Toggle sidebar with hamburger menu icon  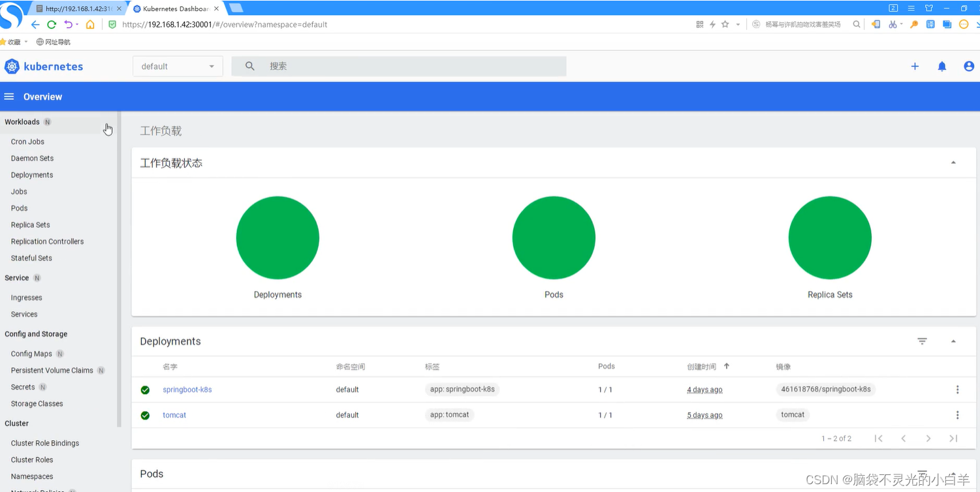point(9,97)
